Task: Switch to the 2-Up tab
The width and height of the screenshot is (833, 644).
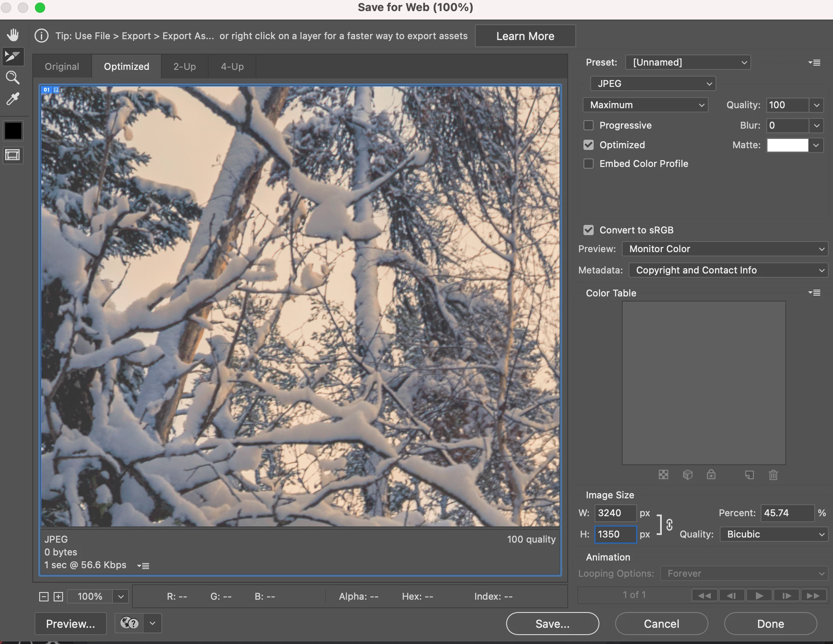Action: [x=184, y=66]
